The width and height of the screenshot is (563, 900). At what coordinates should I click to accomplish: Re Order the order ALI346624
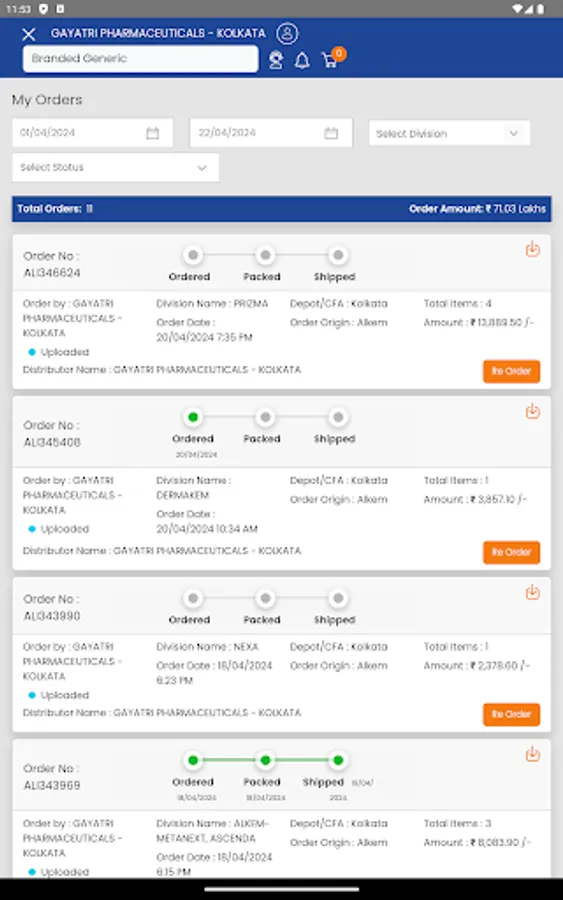pyautogui.click(x=511, y=371)
